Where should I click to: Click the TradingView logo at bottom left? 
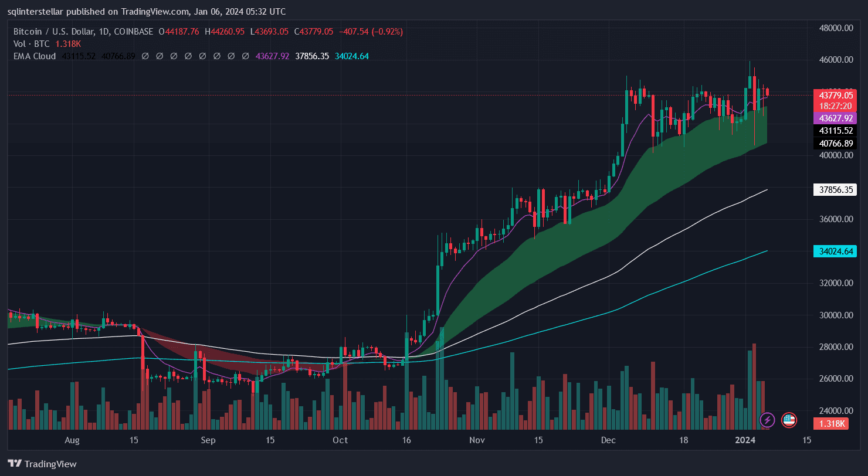(x=42, y=464)
